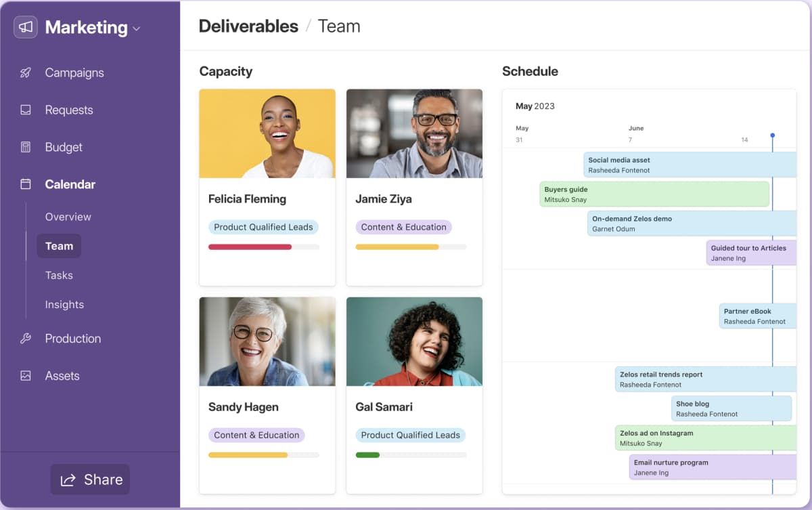Click the Campaigns rocket icon

point(26,73)
